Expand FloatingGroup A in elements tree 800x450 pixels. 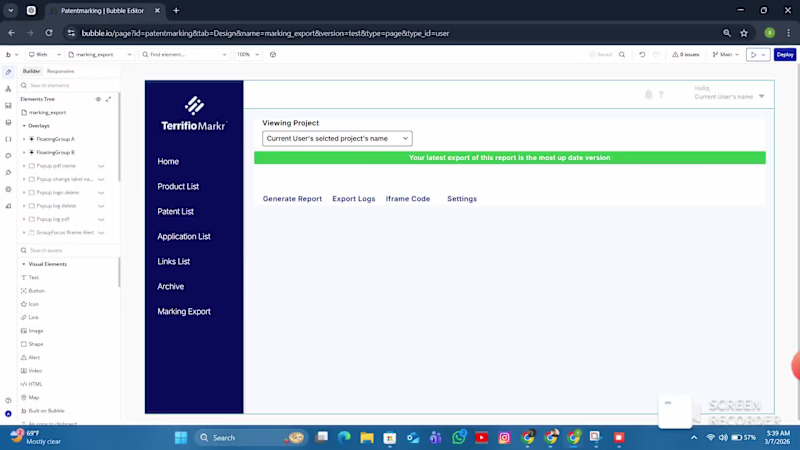tap(23, 139)
